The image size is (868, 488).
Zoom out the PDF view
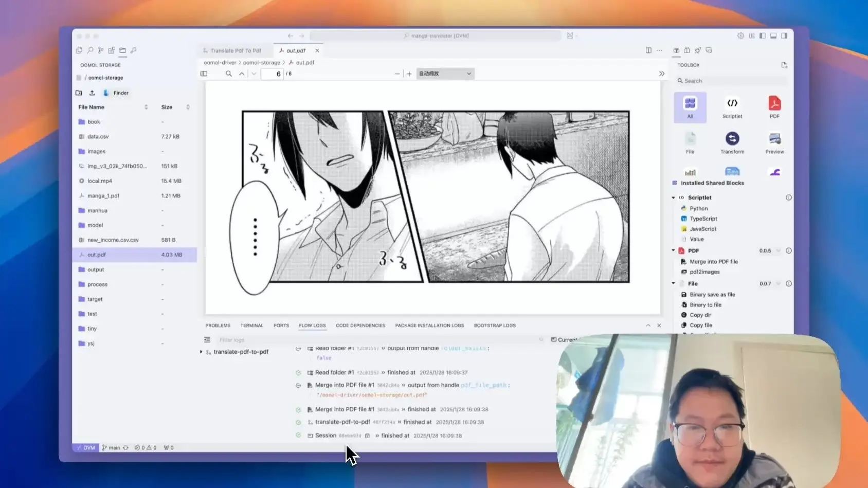tap(397, 74)
